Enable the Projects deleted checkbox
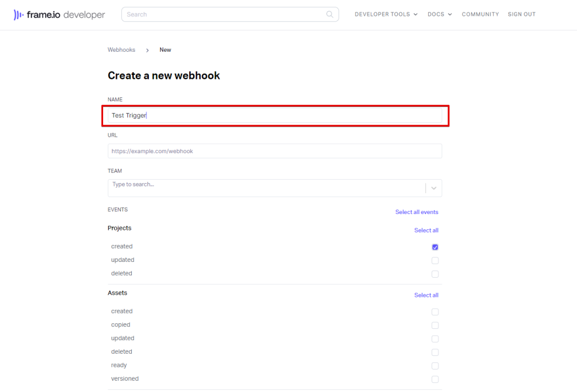The height and width of the screenshot is (392, 577). pos(435,274)
